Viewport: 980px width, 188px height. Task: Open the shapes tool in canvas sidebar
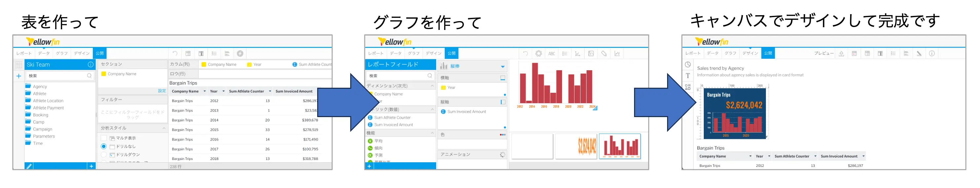pyautogui.click(x=688, y=87)
